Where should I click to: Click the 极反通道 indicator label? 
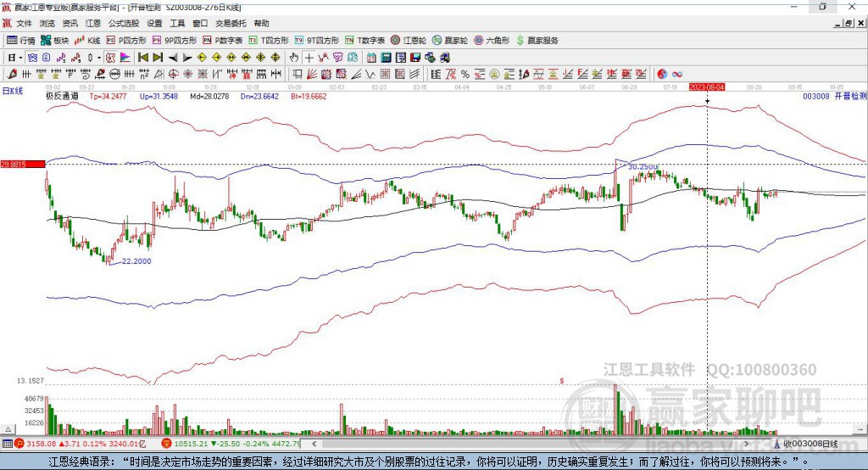click(62, 96)
